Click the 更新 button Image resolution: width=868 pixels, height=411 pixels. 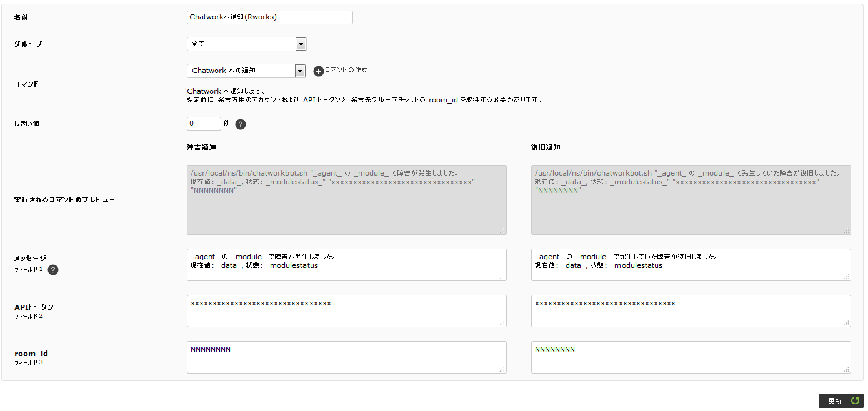841,400
